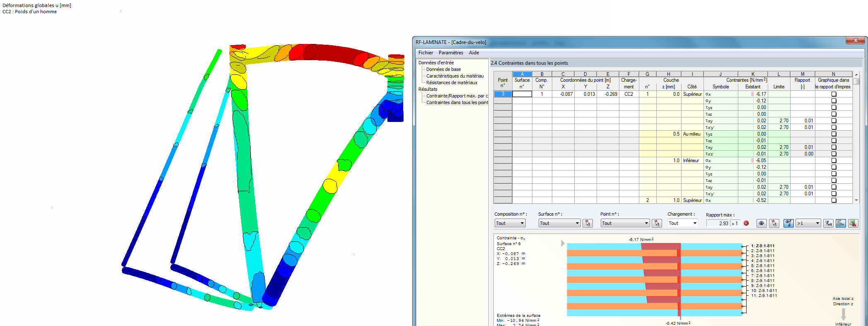Open Contraintes dans tous les point tree item
Image resolution: width=868 pixels, height=326 pixels.
(457, 102)
